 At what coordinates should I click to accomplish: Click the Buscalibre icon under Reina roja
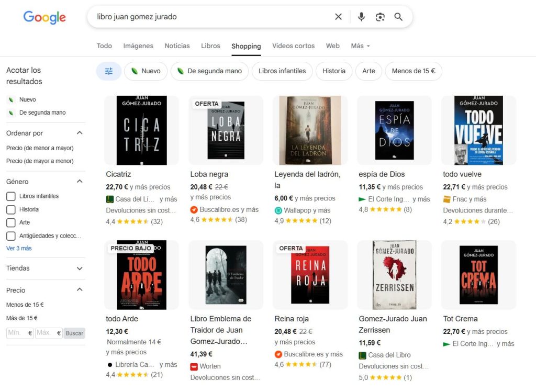coord(278,354)
